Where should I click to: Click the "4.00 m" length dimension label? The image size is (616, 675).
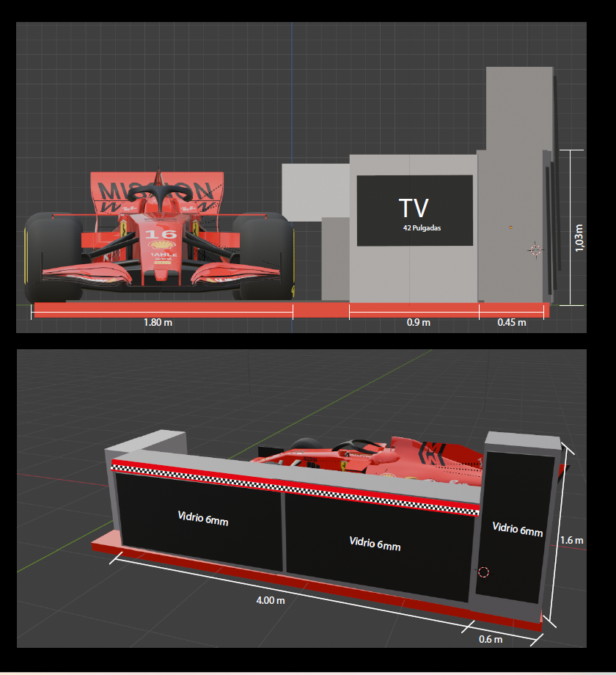tap(271, 600)
